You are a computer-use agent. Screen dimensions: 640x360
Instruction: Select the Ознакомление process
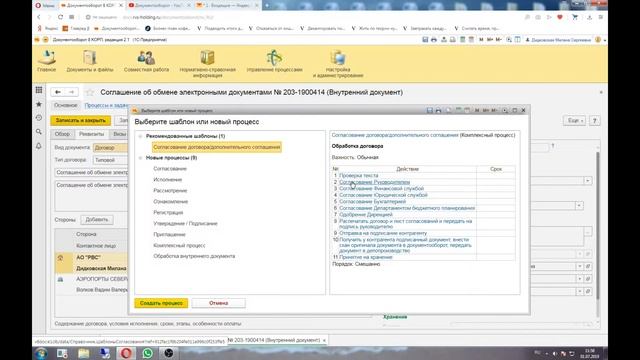pos(171,202)
